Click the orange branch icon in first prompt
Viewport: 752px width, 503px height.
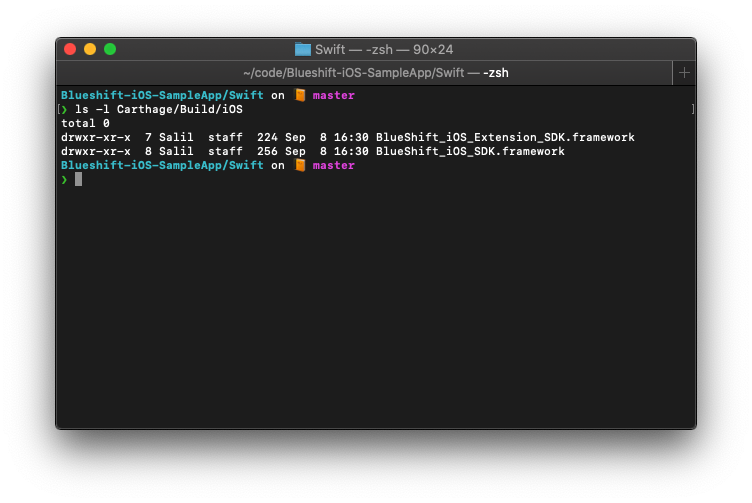click(300, 95)
